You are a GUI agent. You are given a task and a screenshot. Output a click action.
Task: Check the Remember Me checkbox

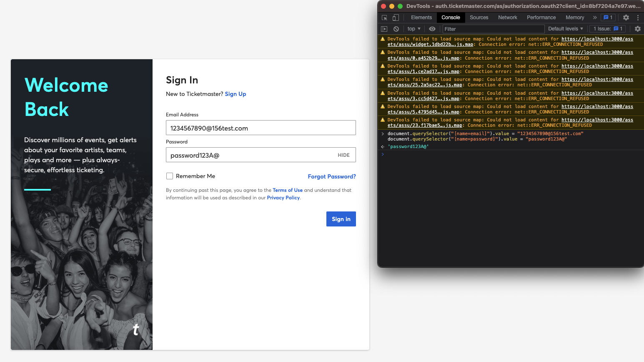pos(170,176)
